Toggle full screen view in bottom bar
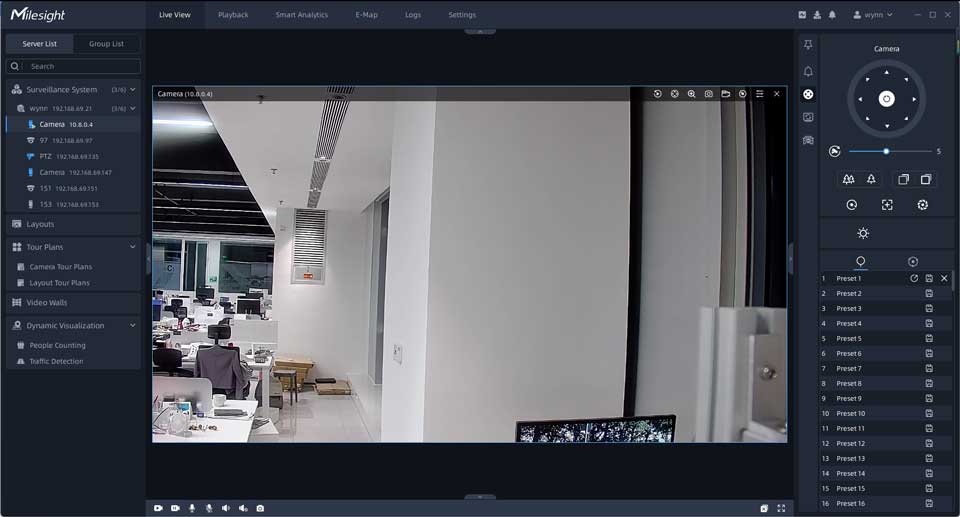Viewport: 960px width, 517px height. pos(781,508)
